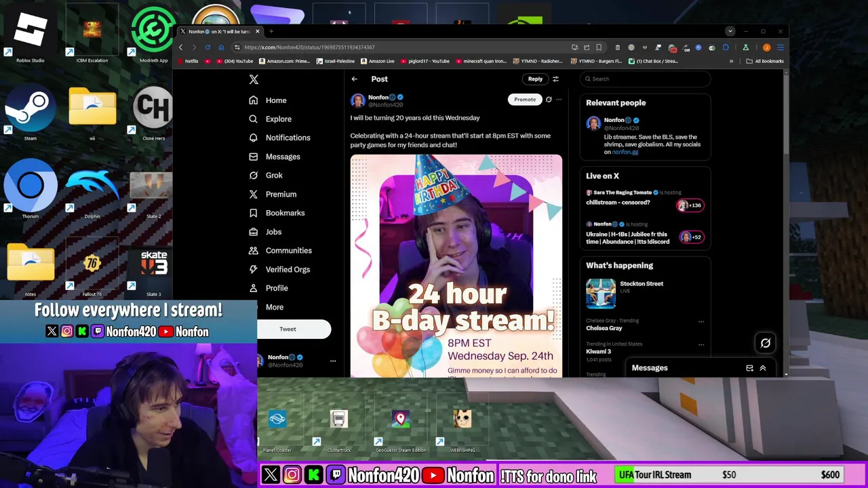Open Chelsea Gray trending topic
This screenshot has height=488, width=868.
click(x=604, y=329)
